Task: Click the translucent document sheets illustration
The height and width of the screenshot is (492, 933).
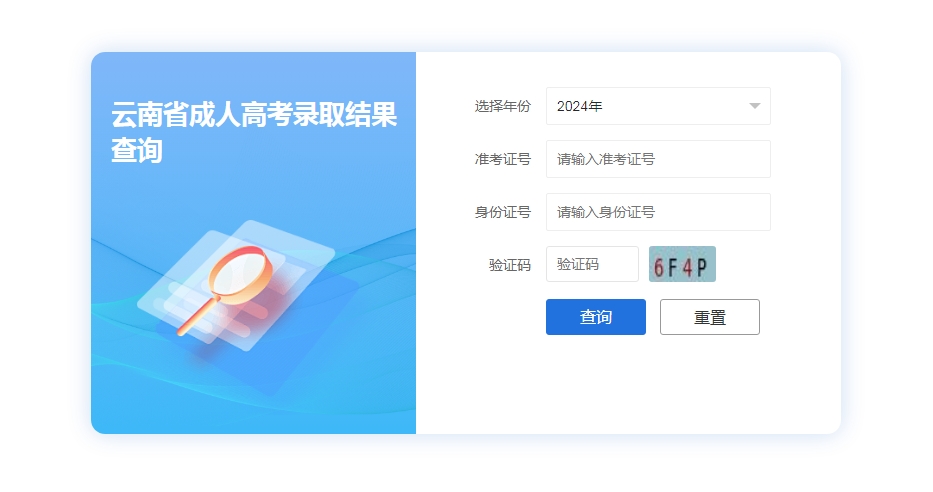Action: [238, 286]
